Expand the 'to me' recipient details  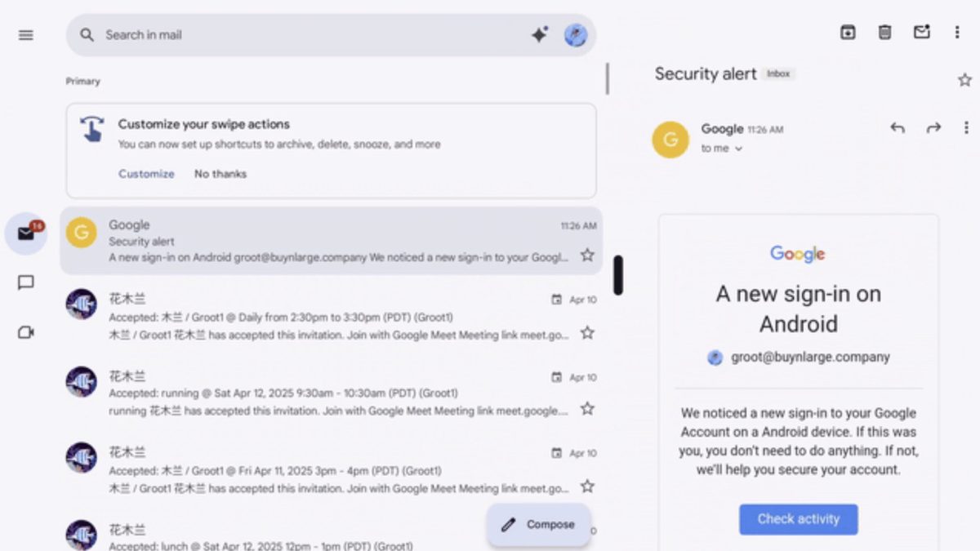pyautogui.click(x=738, y=149)
